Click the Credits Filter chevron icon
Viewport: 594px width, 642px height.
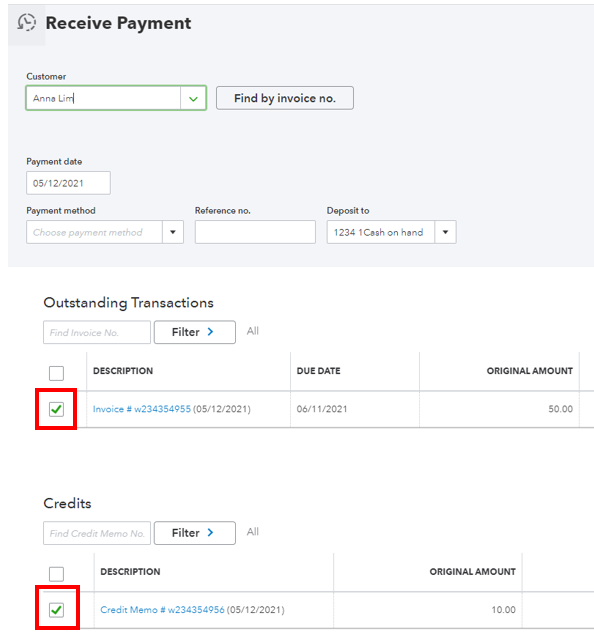(210, 532)
